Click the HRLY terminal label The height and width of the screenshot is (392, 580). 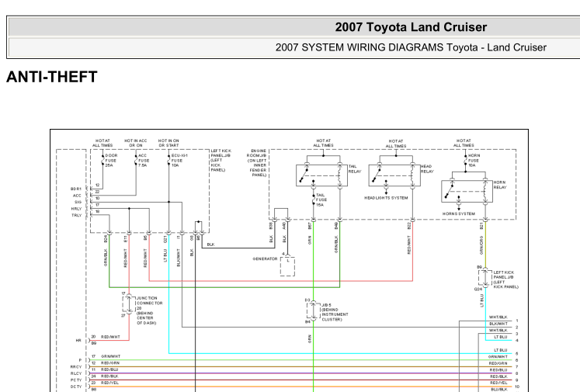tap(76, 209)
